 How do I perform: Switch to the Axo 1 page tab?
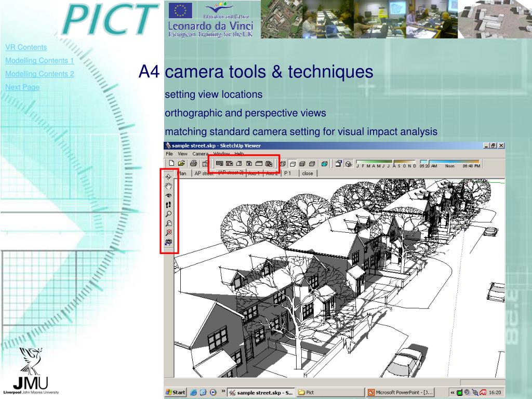pos(254,174)
